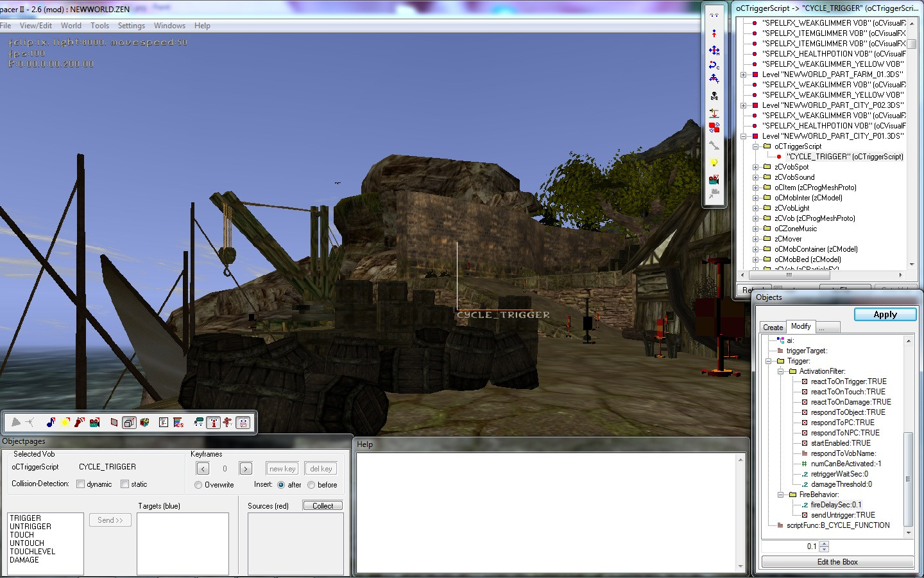Collapse the Trigger: property group
924x578 pixels.
pos(769,361)
